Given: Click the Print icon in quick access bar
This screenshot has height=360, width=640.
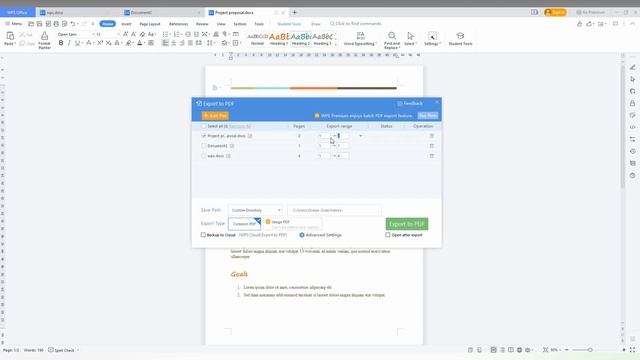Looking at the screenshot, I should pyautogui.click(x=56, y=24).
